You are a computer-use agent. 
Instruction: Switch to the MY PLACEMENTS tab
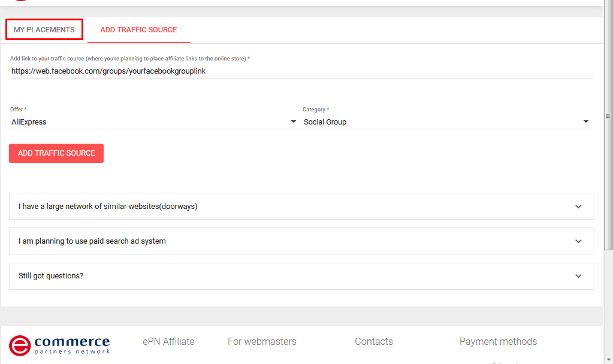(x=44, y=29)
